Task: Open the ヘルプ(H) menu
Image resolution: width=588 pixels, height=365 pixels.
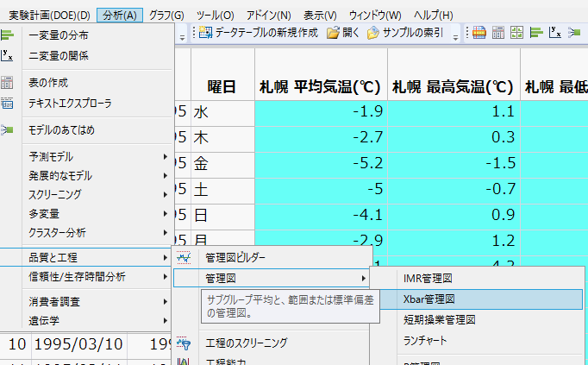Action: [x=433, y=16]
